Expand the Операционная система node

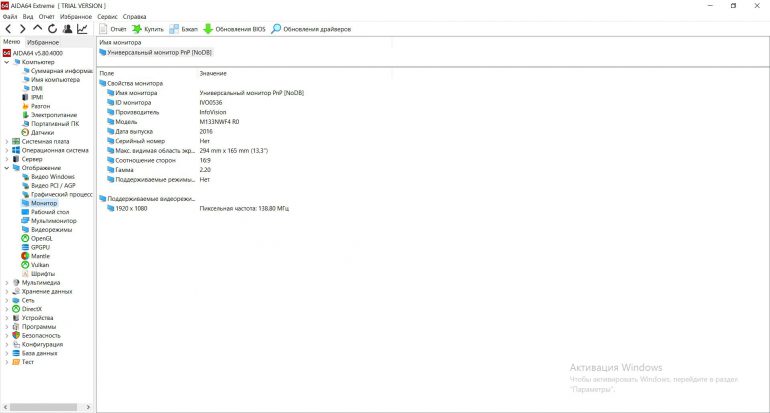pyautogui.click(x=6, y=150)
